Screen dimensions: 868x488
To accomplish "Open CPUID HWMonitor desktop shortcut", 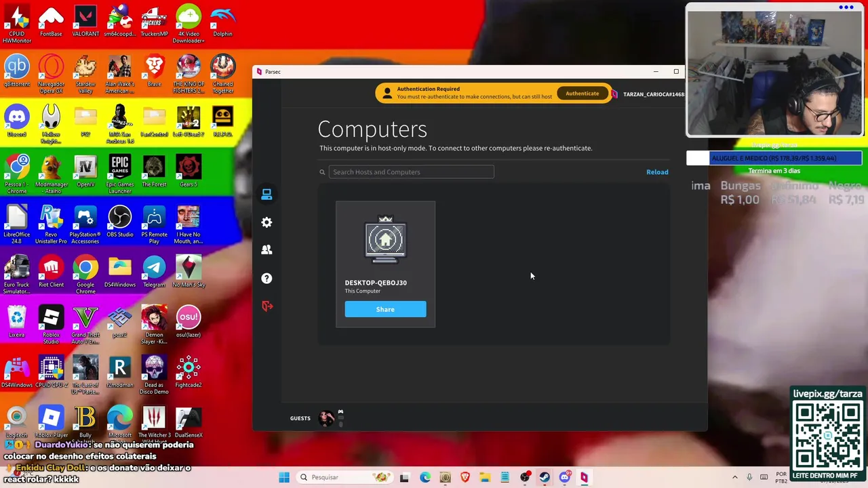I will click(17, 24).
